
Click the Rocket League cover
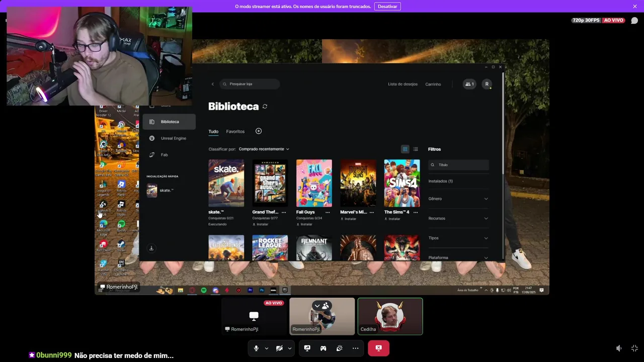click(x=270, y=248)
